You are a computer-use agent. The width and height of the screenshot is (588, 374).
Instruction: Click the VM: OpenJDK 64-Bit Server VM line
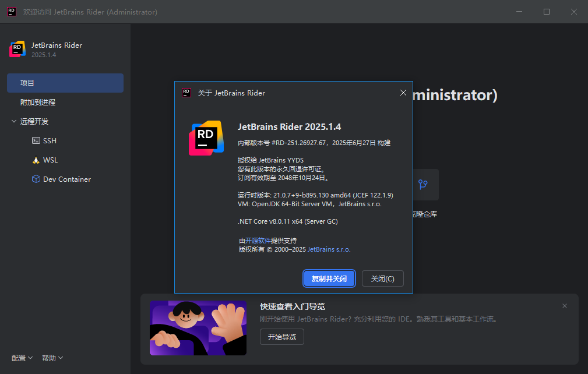[309, 204]
